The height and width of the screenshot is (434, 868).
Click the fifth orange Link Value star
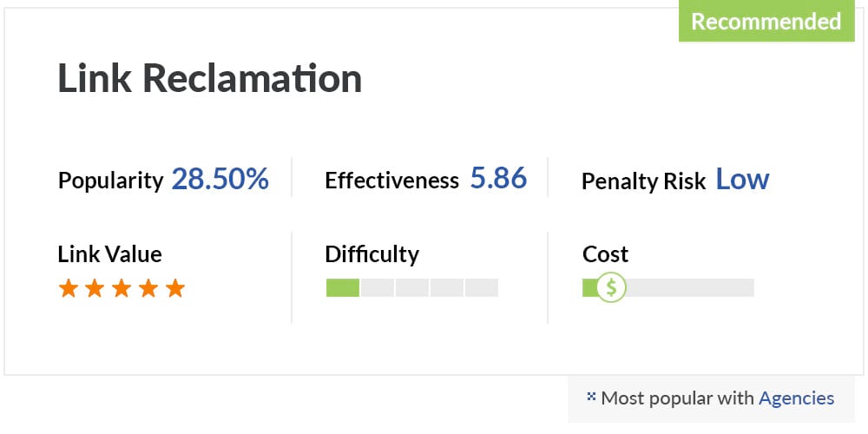tap(175, 288)
